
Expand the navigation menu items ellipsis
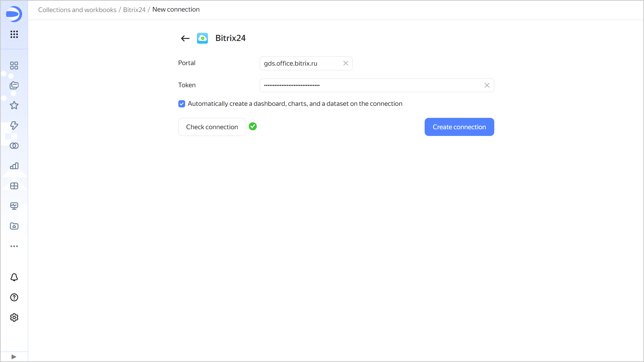(14, 246)
